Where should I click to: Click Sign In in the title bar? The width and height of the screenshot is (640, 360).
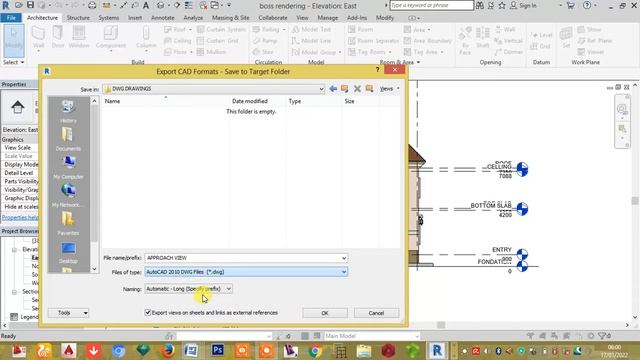click(x=523, y=5)
